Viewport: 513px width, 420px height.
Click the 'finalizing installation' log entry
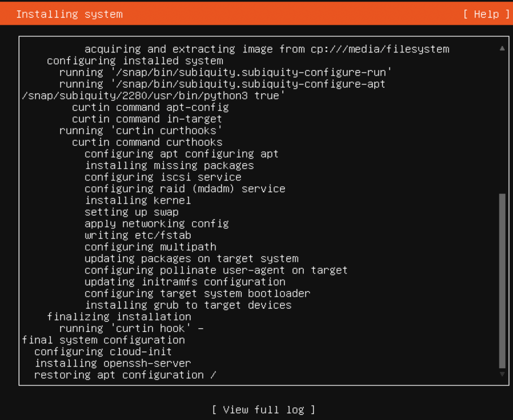(119, 317)
